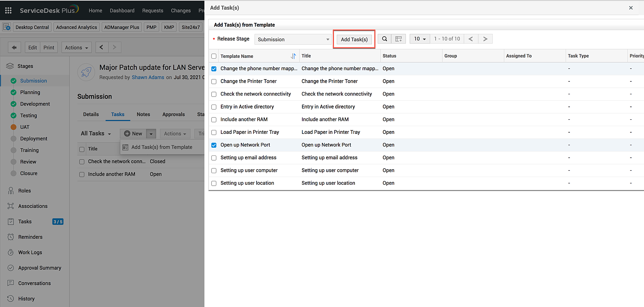Check the Entry in Active directory template
This screenshot has height=307, width=644.
click(214, 107)
